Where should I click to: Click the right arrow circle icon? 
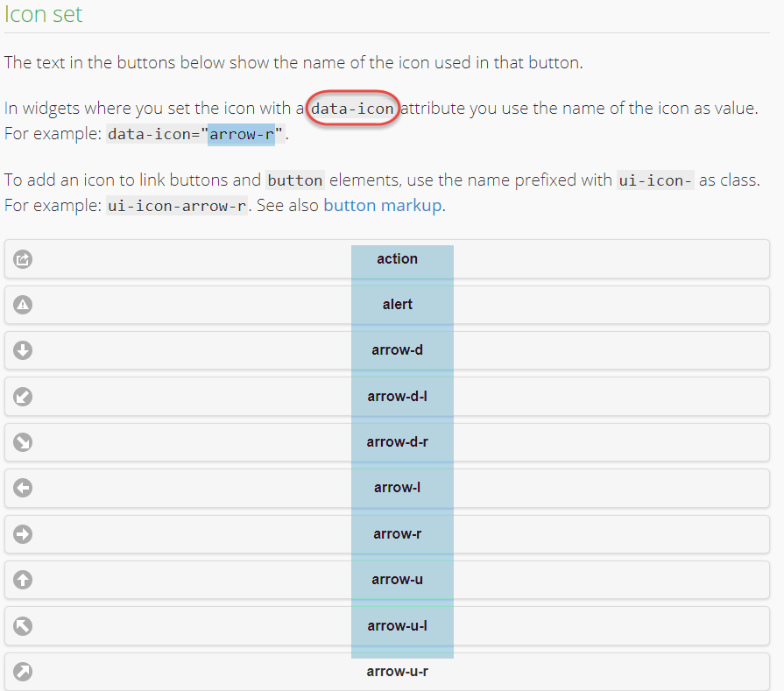[x=24, y=534]
